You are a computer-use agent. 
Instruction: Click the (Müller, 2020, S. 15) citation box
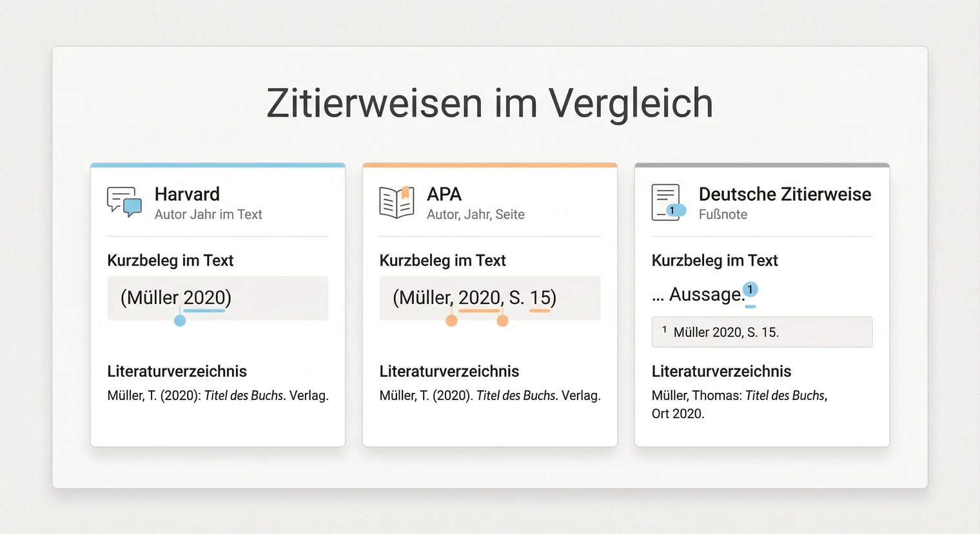point(489,298)
